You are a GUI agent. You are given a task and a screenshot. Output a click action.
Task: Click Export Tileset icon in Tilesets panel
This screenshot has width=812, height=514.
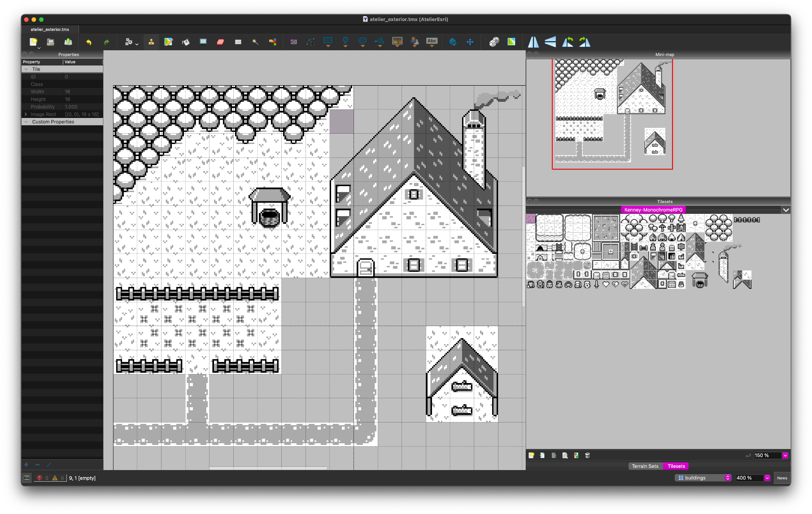pos(554,455)
